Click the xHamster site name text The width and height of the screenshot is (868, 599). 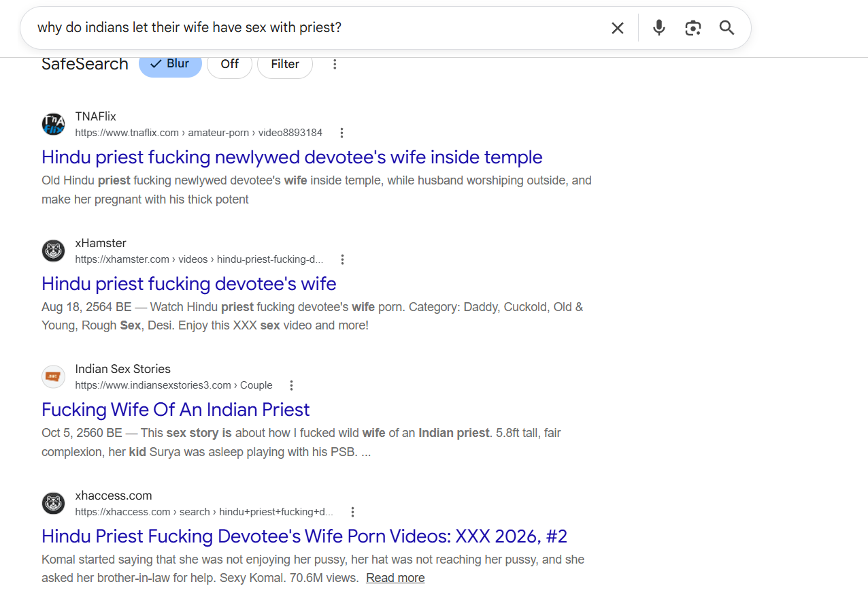(x=101, y=243)
